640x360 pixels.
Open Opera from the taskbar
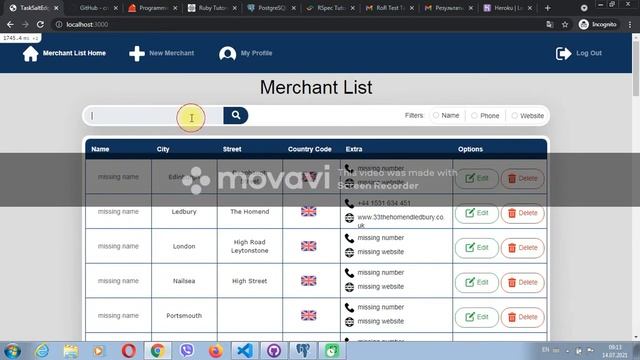pyautogui.click(x=129, y=351)
